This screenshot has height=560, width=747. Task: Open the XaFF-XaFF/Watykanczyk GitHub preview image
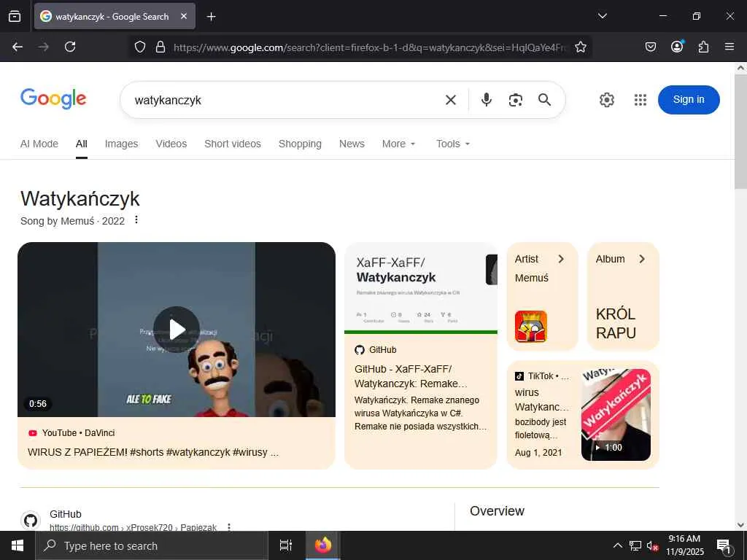421,288
